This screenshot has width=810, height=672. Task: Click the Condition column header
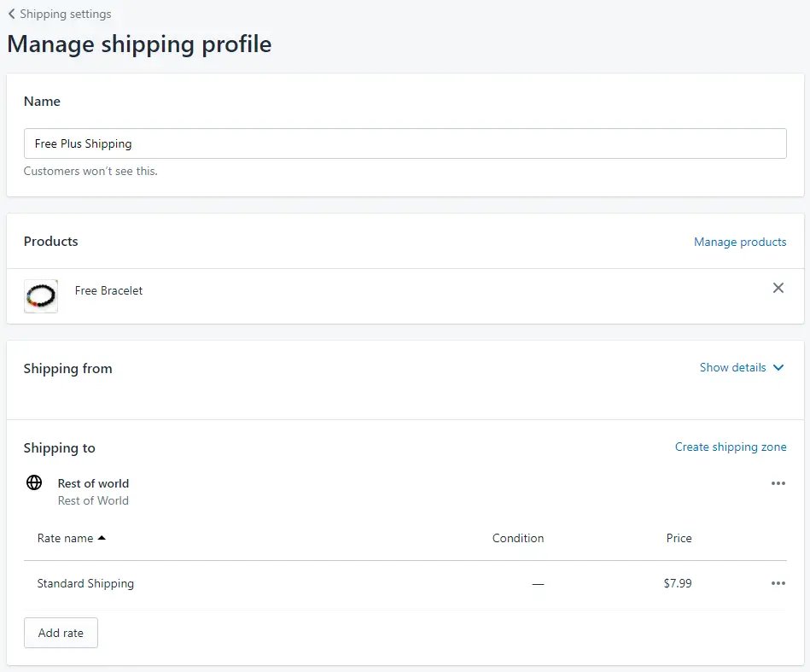[x=517, y=538]
